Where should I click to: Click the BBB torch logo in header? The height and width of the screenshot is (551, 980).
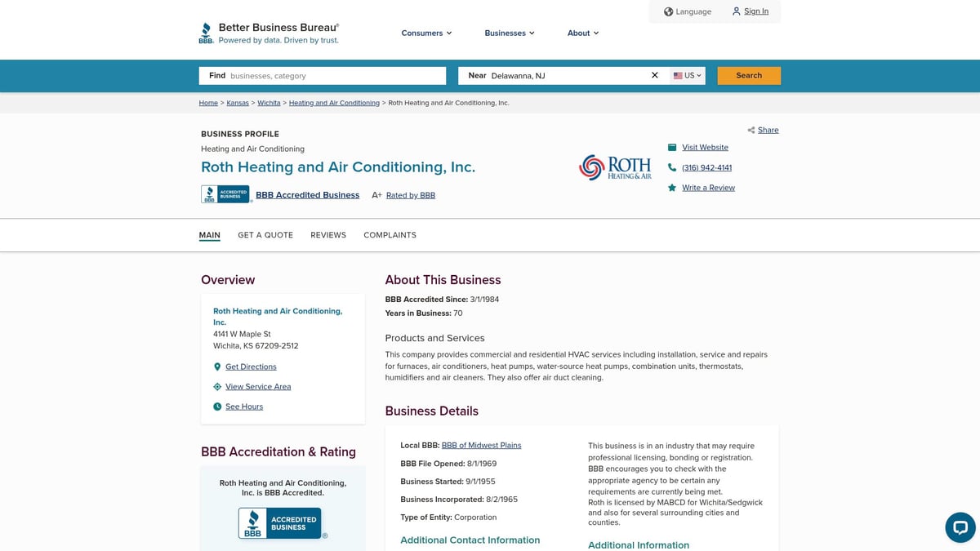(x=206, y=33)
